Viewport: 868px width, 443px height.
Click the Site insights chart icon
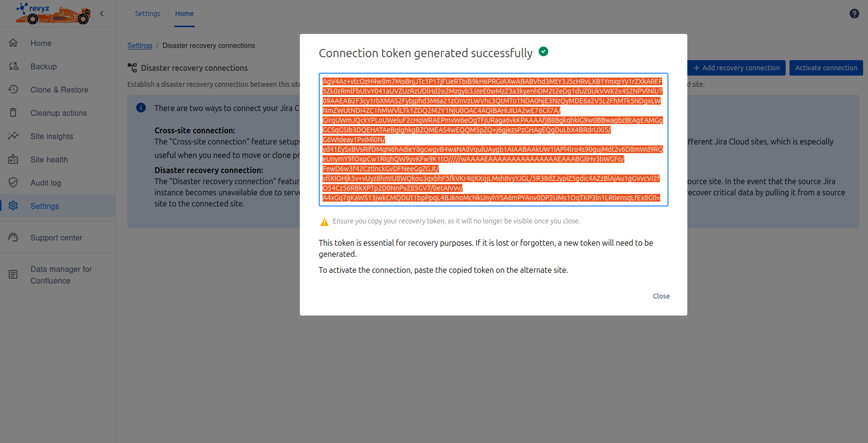coord(13,136)
